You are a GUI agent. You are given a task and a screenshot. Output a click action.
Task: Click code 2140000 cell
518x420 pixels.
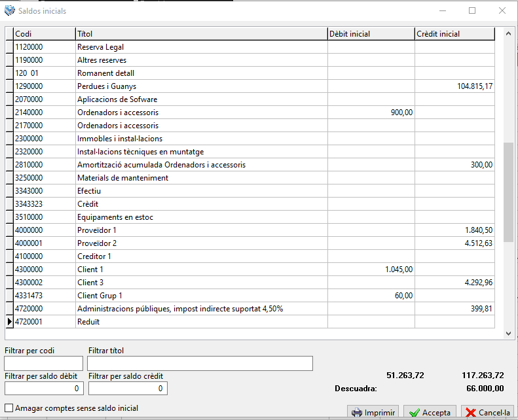pos(45,113)
